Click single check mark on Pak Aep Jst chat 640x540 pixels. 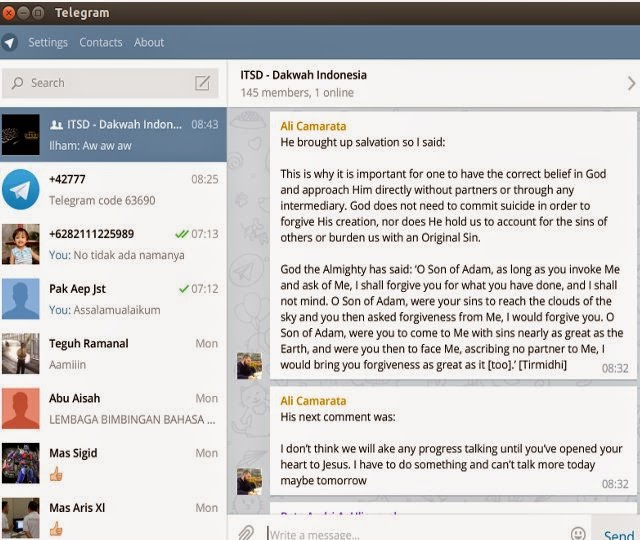[184, 289]
